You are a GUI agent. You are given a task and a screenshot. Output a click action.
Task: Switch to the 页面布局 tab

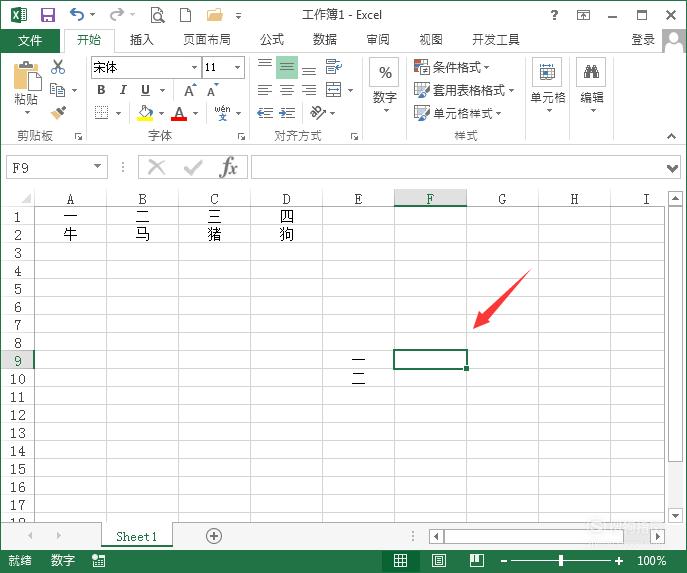206,40
